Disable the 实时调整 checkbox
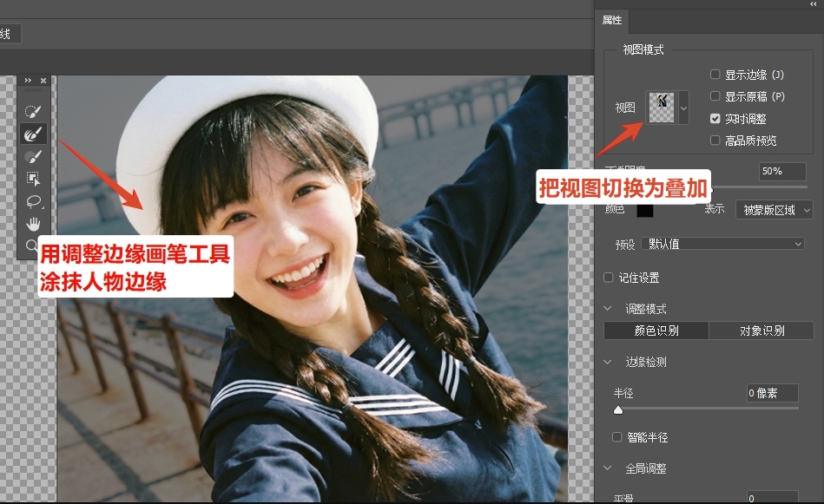This screenshot has width=824, height=504. coord(715,119)
